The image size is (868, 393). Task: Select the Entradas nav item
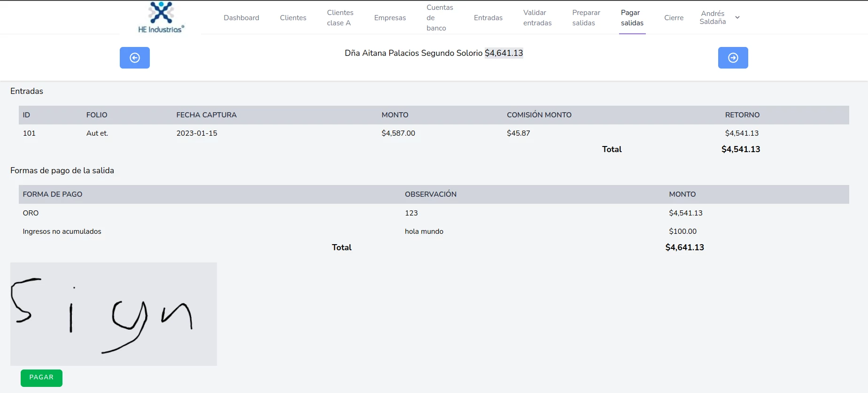click(x=488, y=18)
